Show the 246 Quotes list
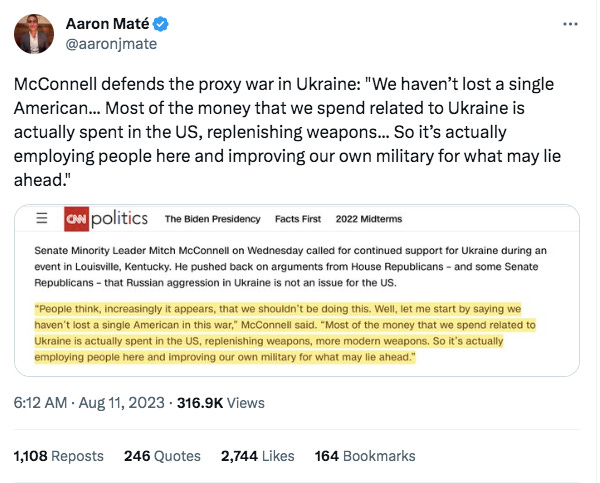The width and height of the screenshot is (600, 483). point(162,455)
